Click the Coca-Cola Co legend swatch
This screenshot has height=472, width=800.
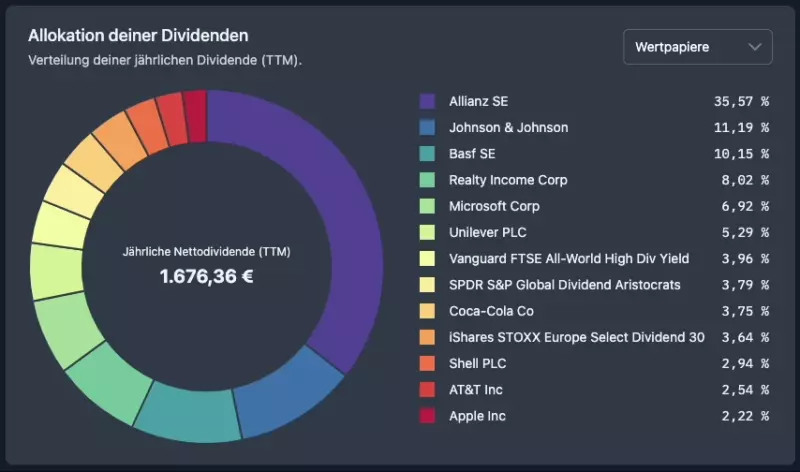pyautogui.click(x=427, y=311)
